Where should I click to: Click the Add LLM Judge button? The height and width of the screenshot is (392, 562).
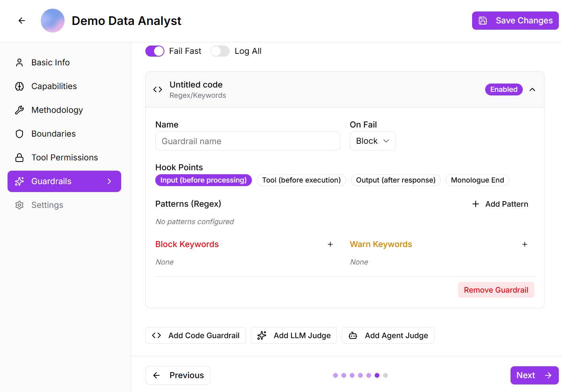(293, 335)
